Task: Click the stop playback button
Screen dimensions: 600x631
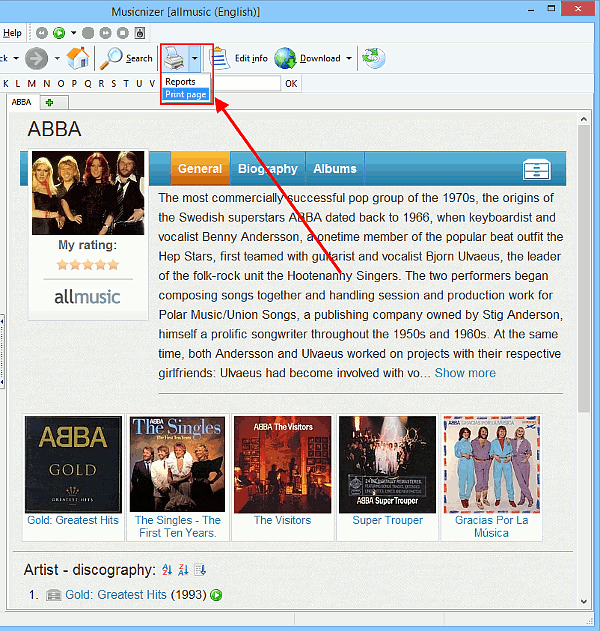Action: (123, 33)
